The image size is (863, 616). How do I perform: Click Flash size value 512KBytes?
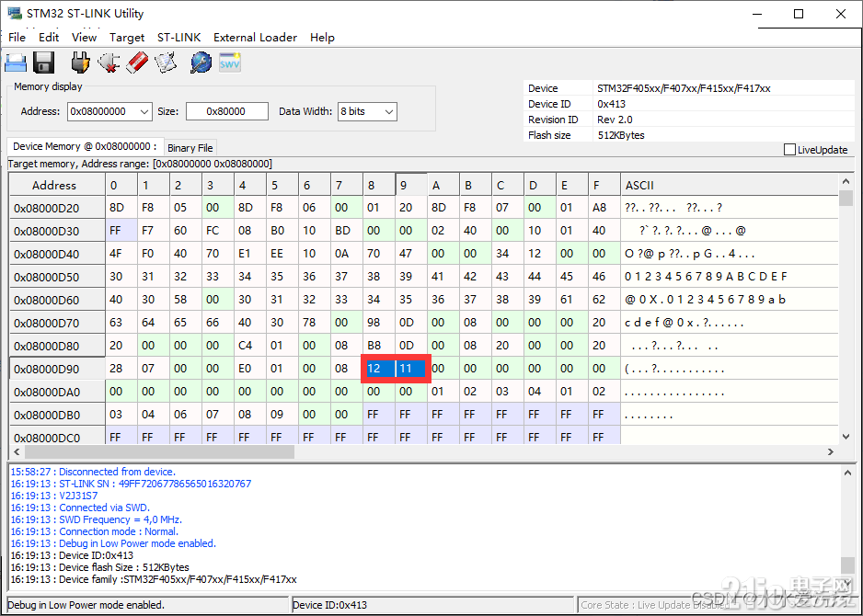pyautogui.click(x=621, y=135)
